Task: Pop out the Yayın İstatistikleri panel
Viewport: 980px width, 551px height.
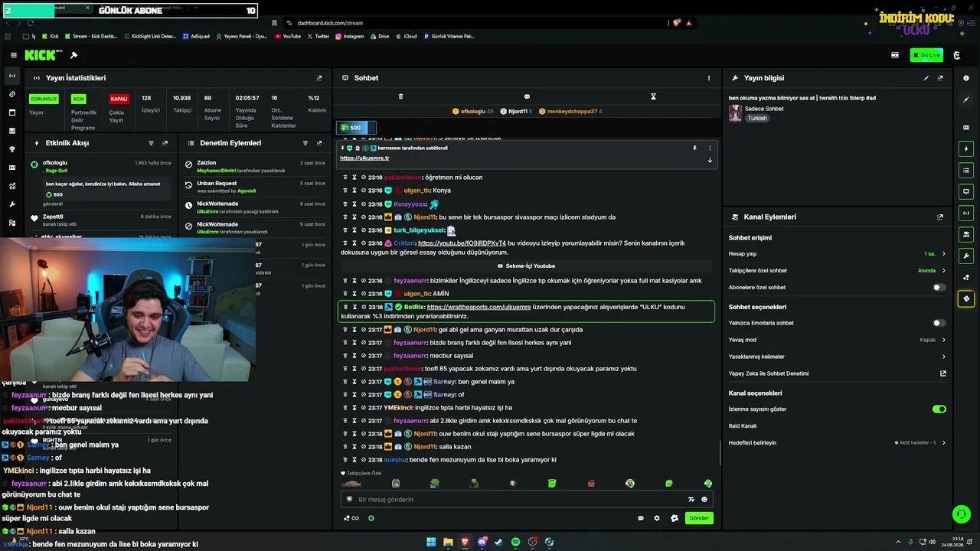Action: pos(319,78)
